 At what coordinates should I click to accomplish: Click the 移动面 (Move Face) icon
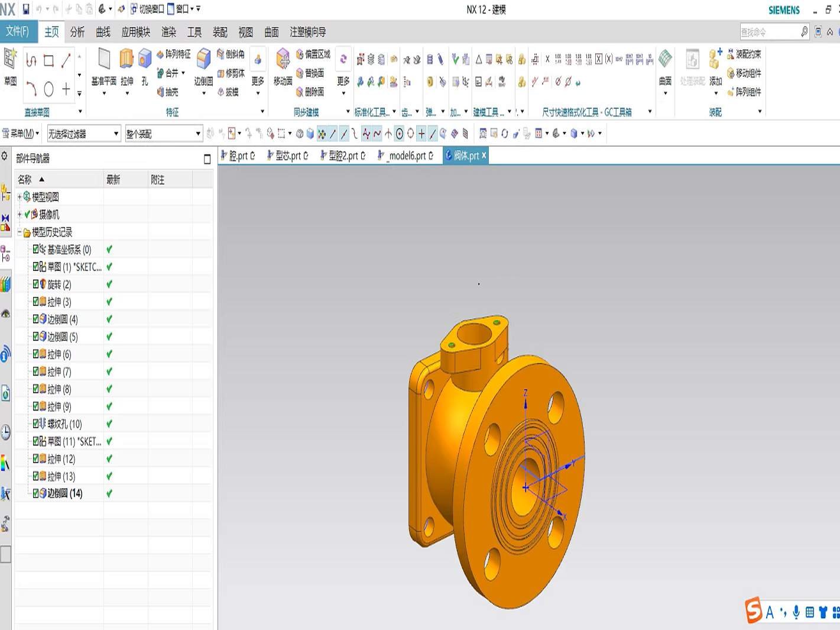point(283,59)
